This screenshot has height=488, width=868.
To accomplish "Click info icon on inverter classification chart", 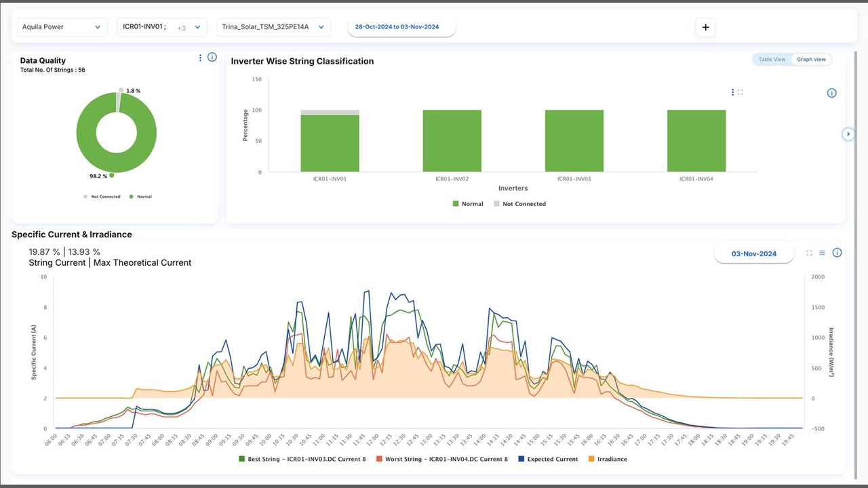I will tap(831, 93).
